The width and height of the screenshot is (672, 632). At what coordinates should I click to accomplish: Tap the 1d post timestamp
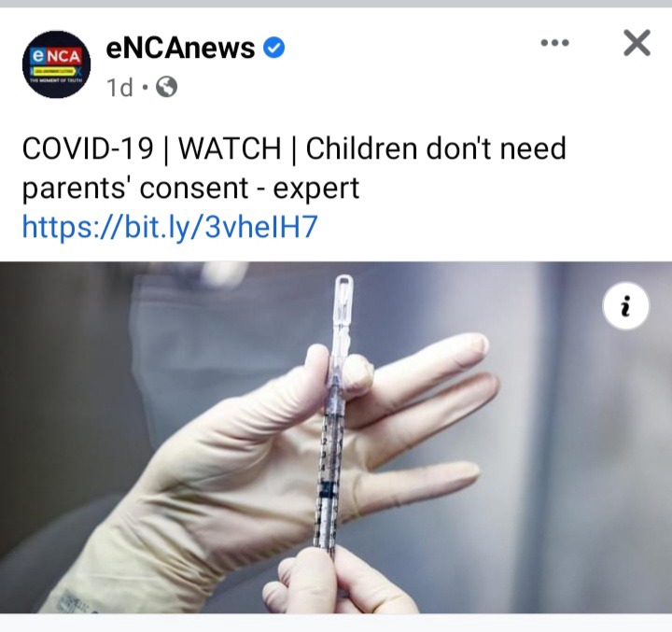[119, 88]
